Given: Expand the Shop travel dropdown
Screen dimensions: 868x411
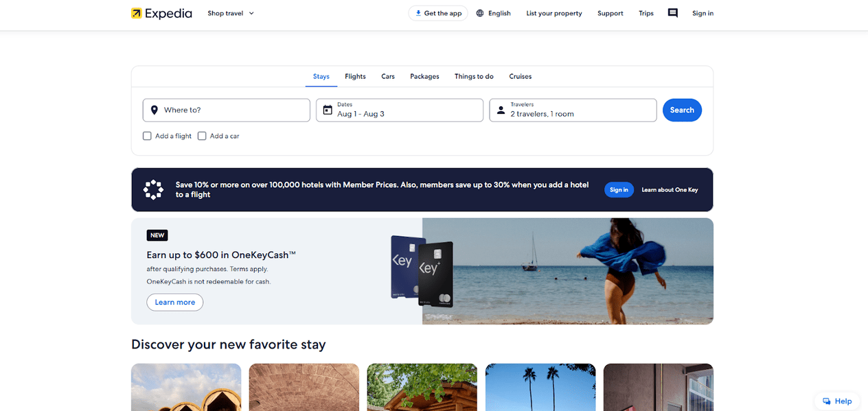Looking at the screenshot, I should (x=231, y=13).
